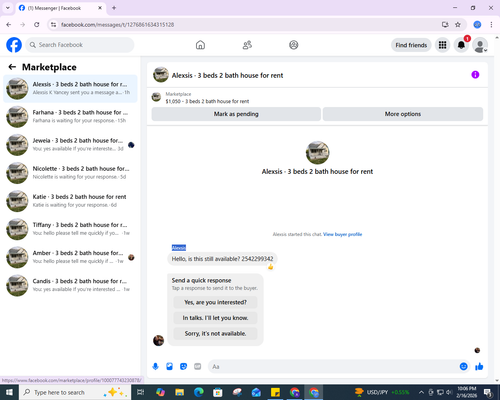Bookmark this page with the star
The height and width of the screenshot is (400, 500).
[458, 25]
